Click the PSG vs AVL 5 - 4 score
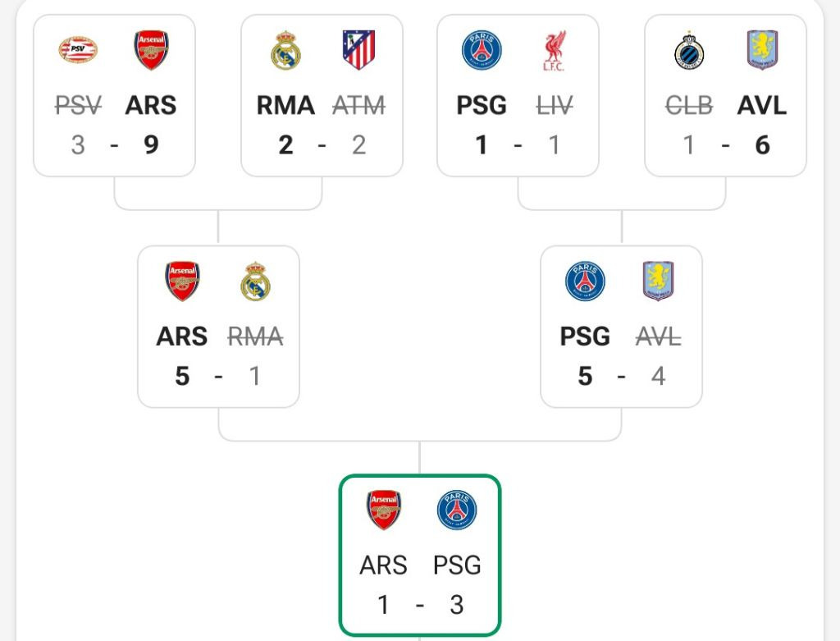Screen dimensions: 840x641 (x=621, y=376)
